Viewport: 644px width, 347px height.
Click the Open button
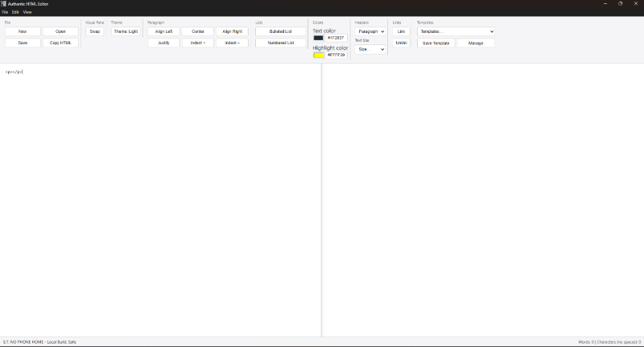(x=60, y=31)
